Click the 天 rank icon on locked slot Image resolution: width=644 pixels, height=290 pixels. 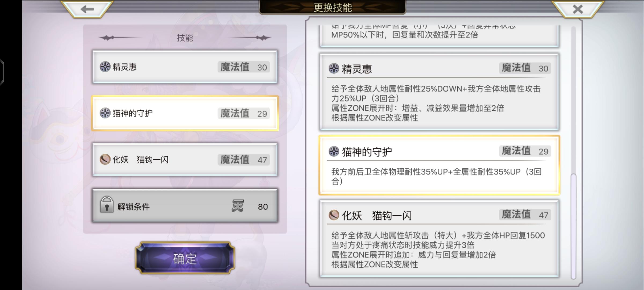pos(237,206)
